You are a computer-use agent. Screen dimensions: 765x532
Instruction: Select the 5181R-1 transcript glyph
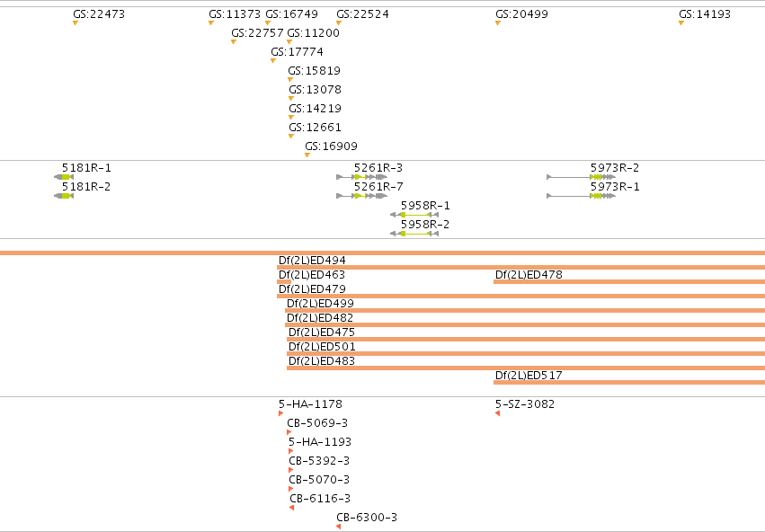[x=64, y=177]
